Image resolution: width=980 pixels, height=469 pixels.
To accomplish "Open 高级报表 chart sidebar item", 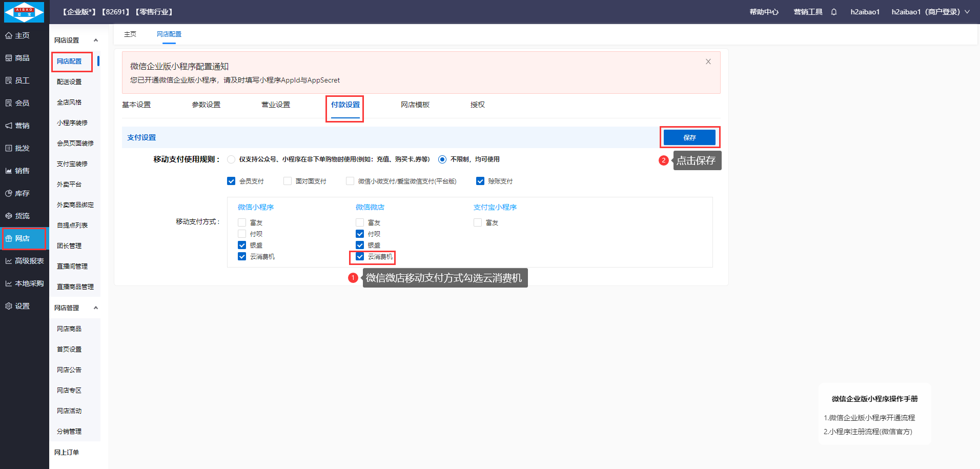I will coord(24,261).
